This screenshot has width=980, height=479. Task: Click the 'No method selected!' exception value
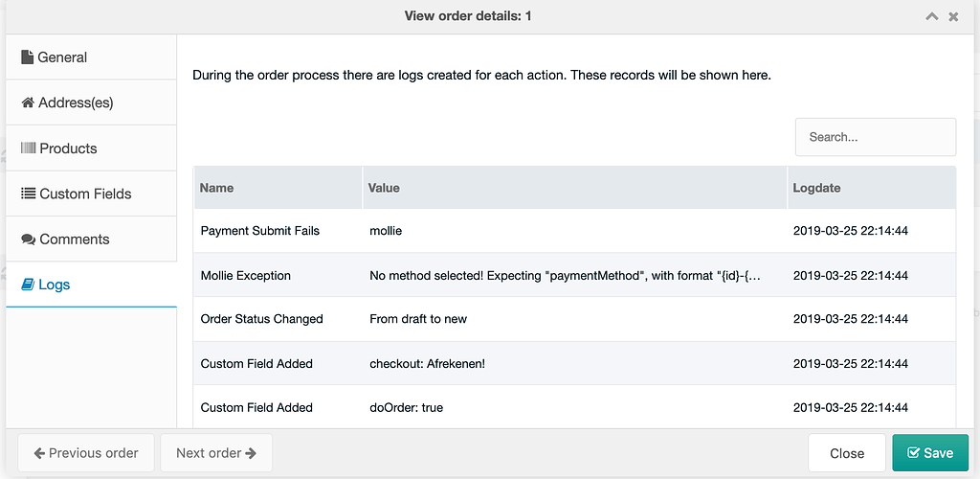[566, 275]
